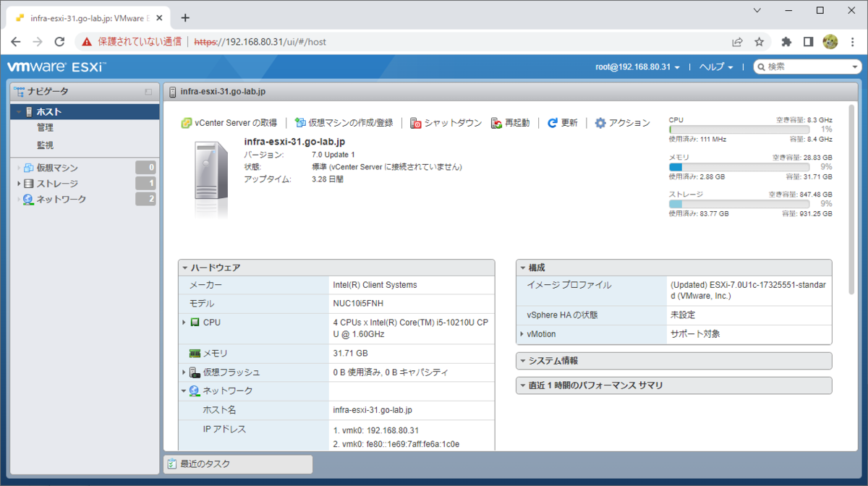This screenshot has width=868, height=486.
Task: Click the create/register virtual machine icon
Action: coord(301,123)
